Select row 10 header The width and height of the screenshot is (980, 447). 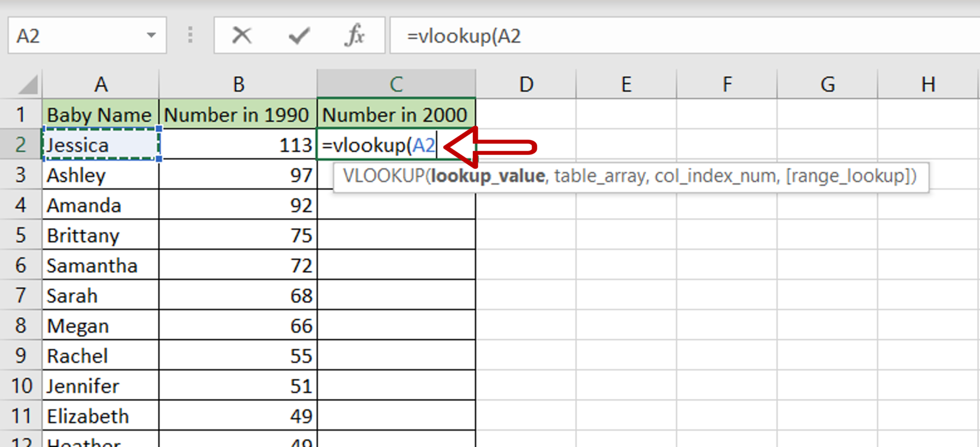[x=21, y=385]
